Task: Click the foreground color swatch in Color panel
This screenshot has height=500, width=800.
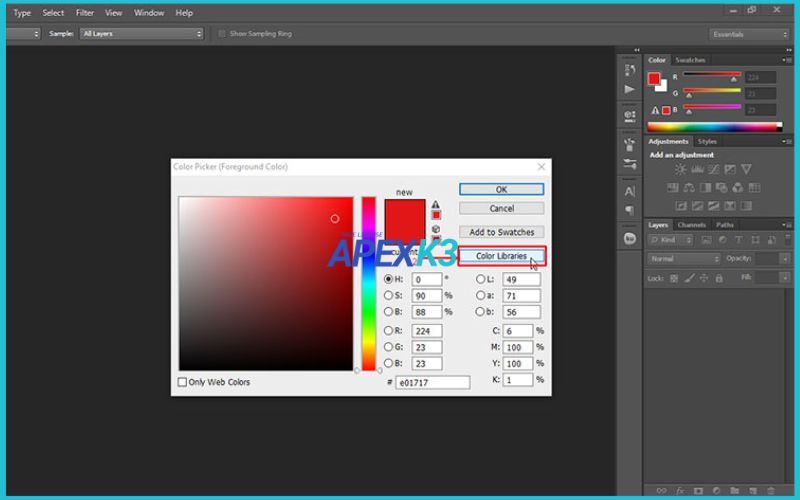Action: click(x=654, y=79)
